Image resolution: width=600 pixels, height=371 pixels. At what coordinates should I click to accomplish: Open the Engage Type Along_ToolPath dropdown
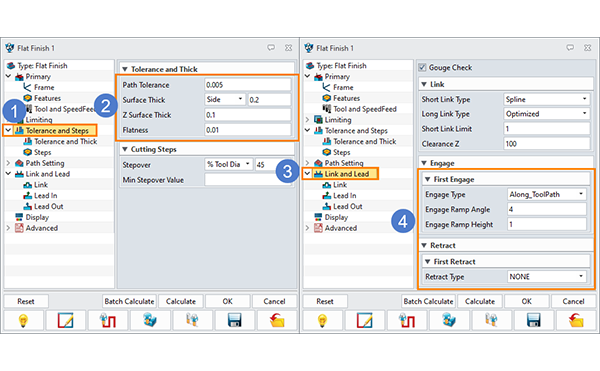click(546, 194)
